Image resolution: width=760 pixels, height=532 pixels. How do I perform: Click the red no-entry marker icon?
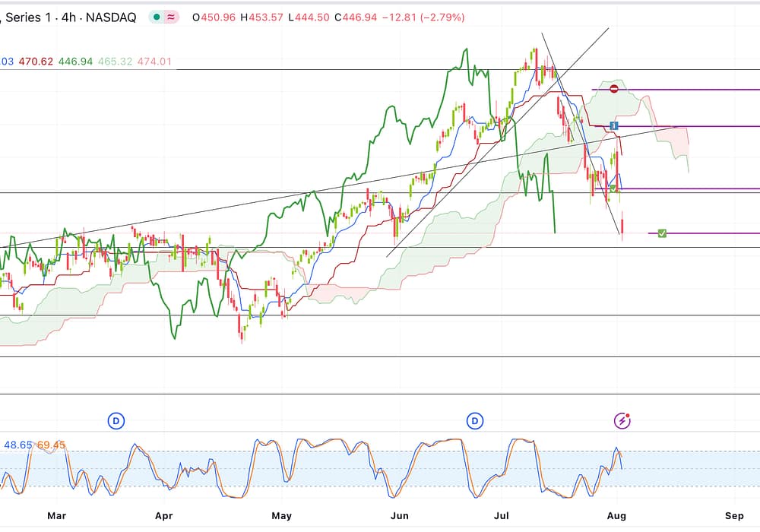[614, 89]
